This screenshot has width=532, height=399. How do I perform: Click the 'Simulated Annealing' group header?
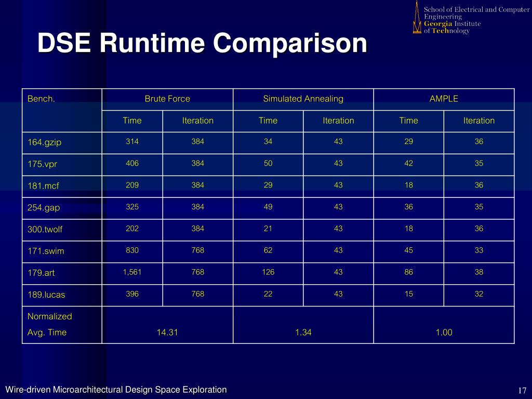pos(303,99)
